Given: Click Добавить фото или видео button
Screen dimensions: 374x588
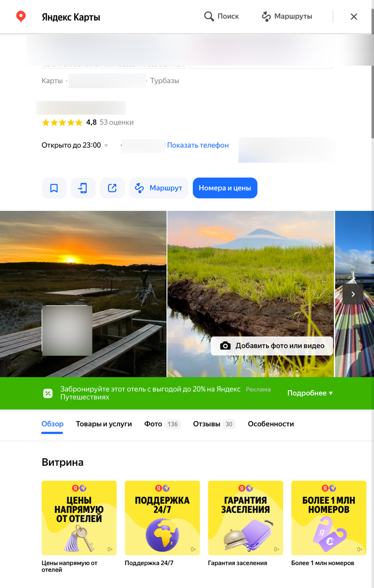Looking at the screenshot, I should 272,346.
